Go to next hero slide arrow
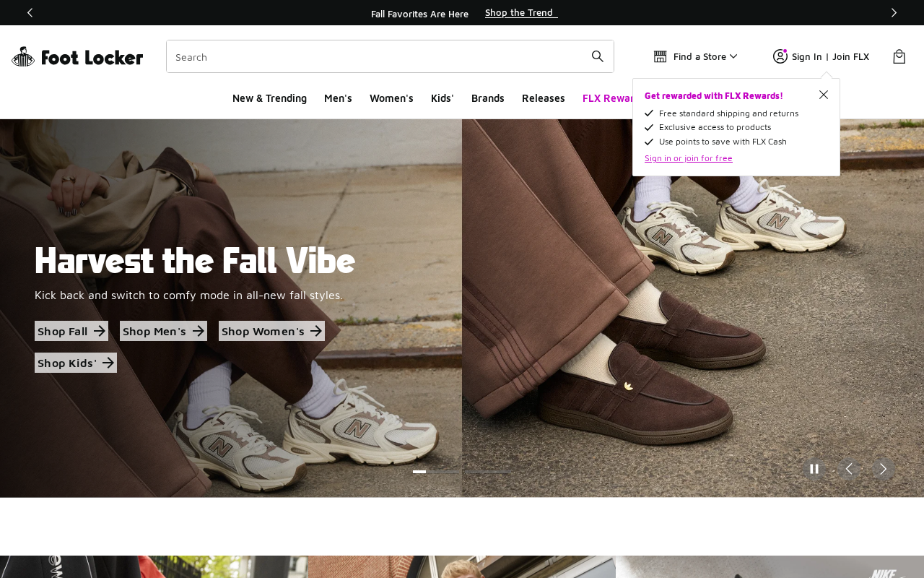The height and width of the screenshot is (578, 924). point(883,469)
